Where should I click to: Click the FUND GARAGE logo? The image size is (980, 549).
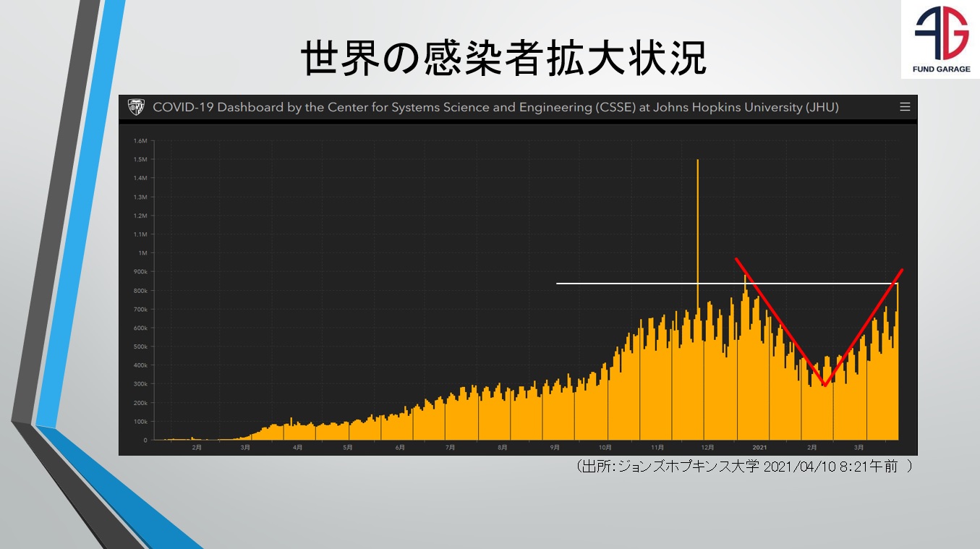coord(940,40)
